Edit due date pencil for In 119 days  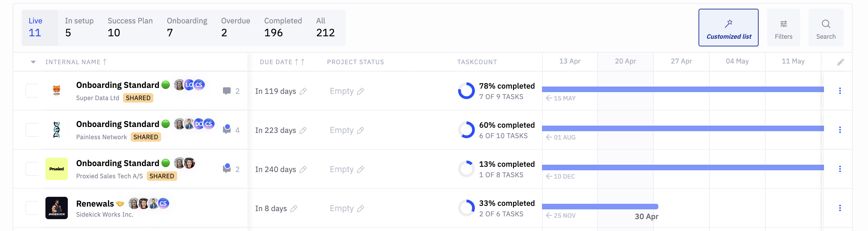[x=303, y=91]
